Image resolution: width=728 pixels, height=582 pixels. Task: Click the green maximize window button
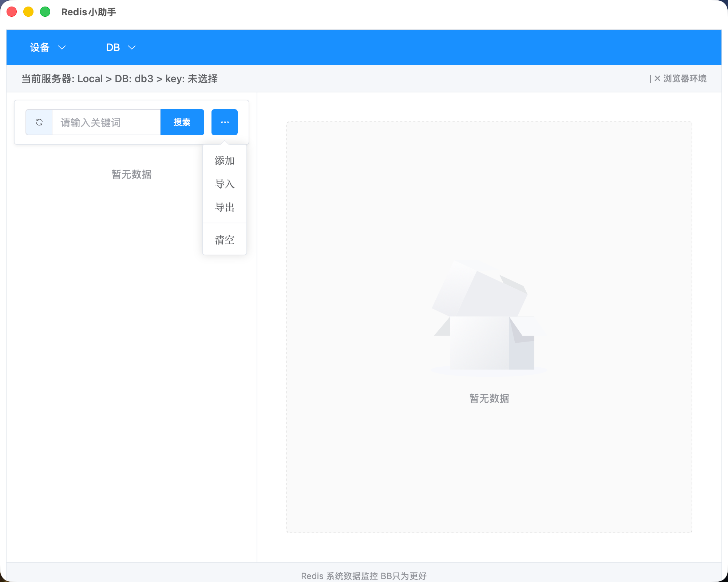[x=45, y=12]
